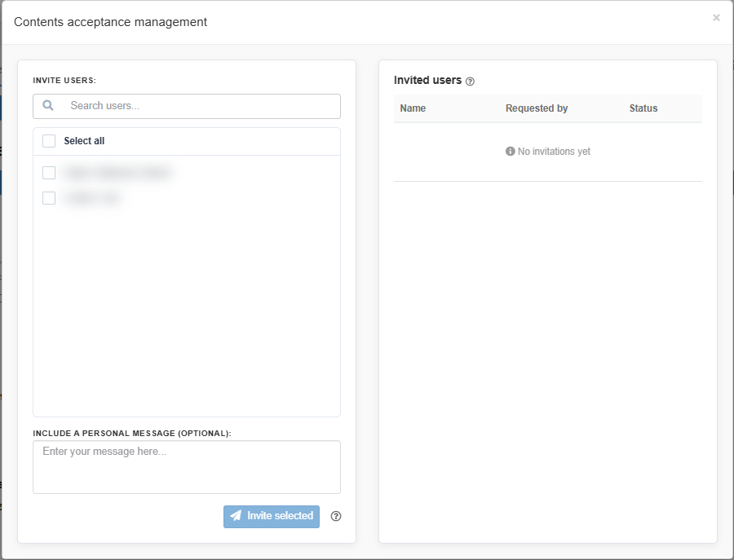Click the Search users input field

click(x=187, y=106)
